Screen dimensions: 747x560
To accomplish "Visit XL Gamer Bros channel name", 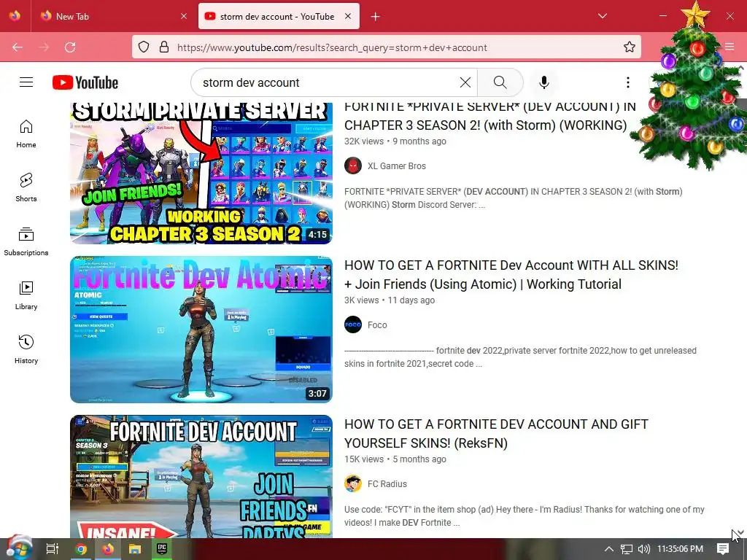I will pos(396,166).
